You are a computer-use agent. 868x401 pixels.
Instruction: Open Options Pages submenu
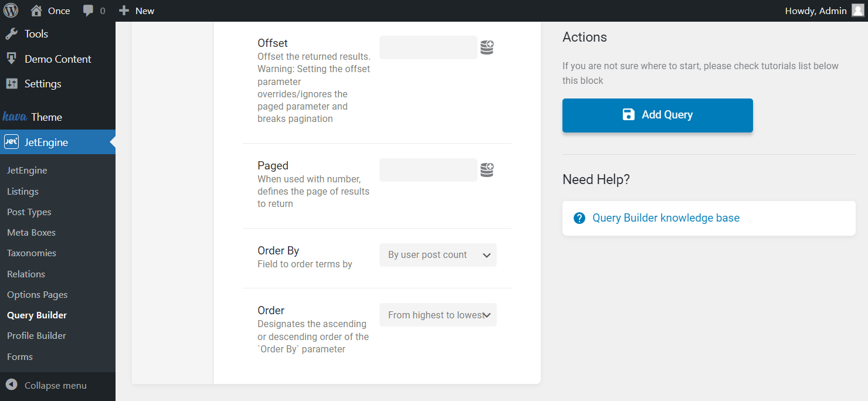[x=38, y=295]
